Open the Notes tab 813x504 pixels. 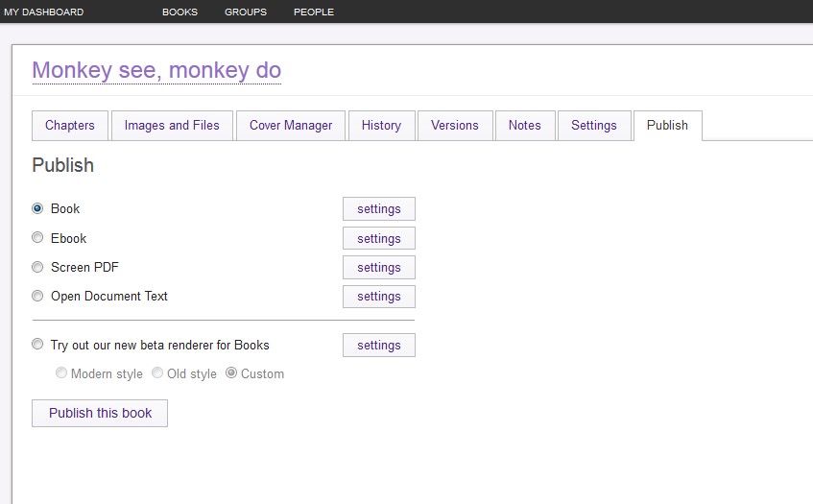pos(525,126)
